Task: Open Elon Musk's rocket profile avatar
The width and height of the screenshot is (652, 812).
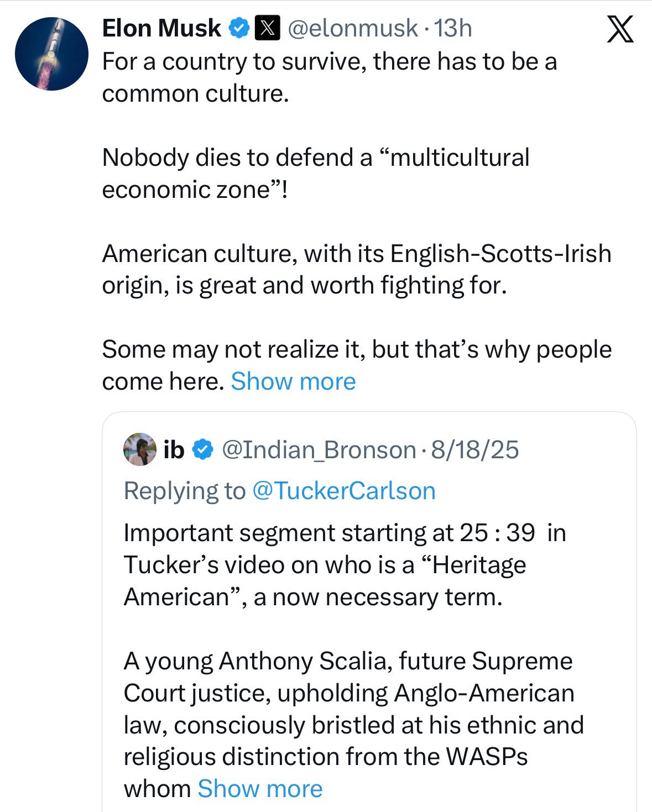Action: (51, 54)
